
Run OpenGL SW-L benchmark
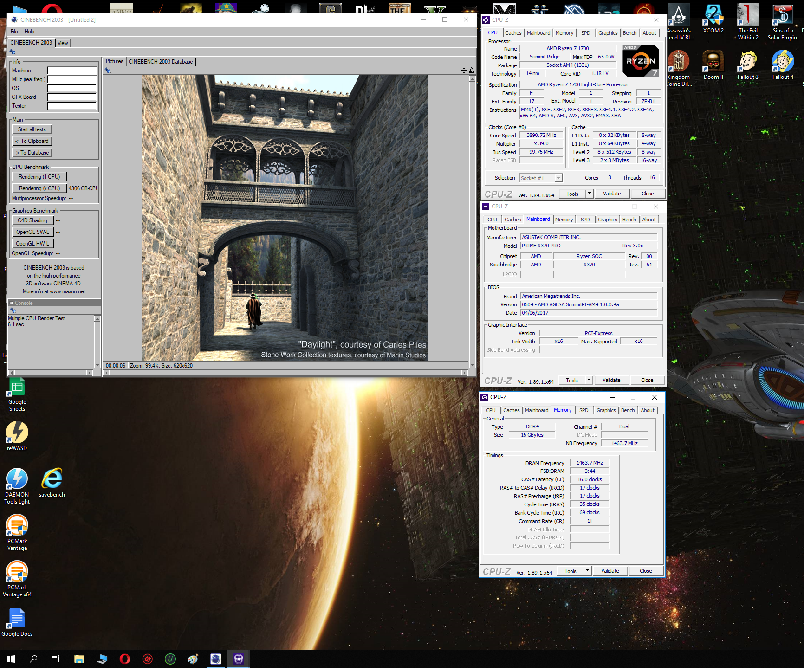coord(32,232)
